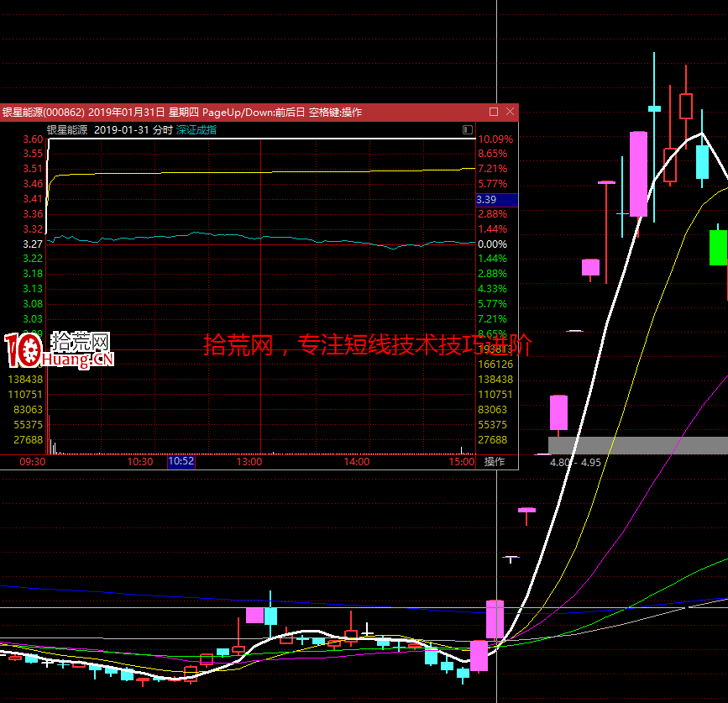Click the left-axis 27688 volume label

point(28,440)
